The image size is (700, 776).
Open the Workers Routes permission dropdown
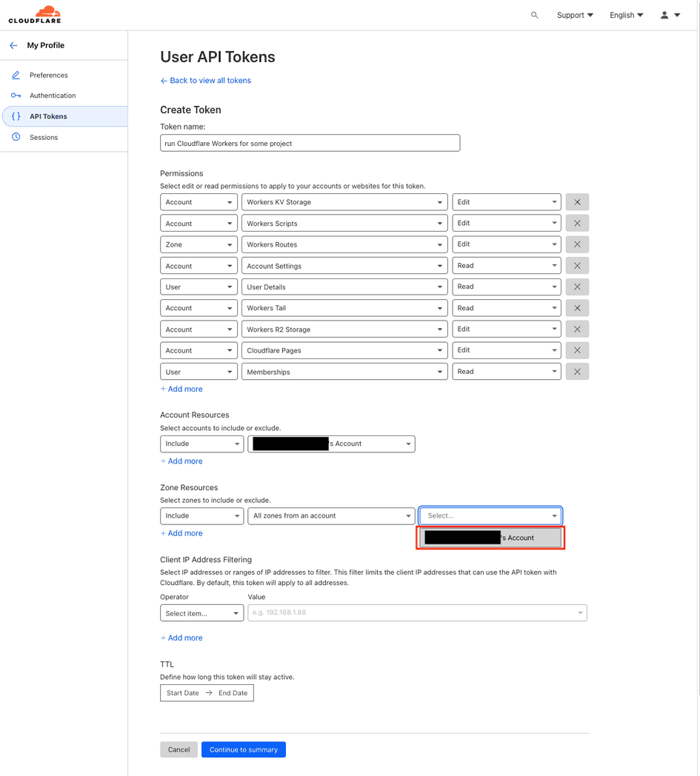[344, 244]
